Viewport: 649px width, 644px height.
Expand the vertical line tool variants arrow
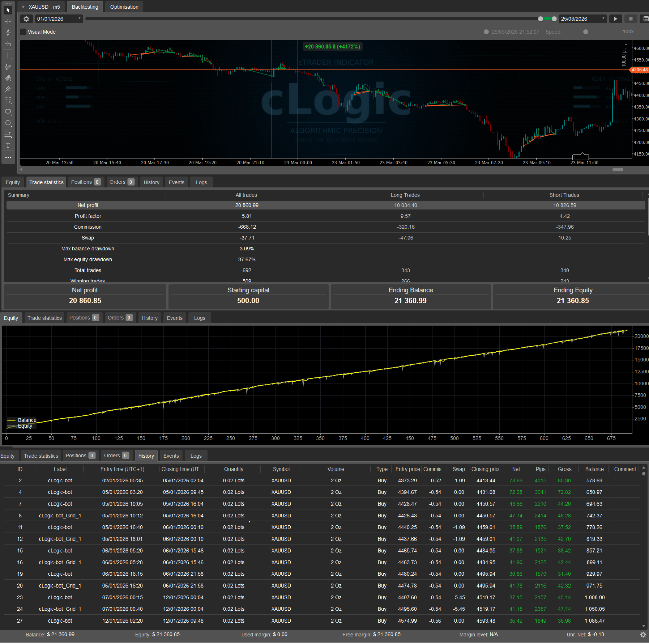point(11,59)
